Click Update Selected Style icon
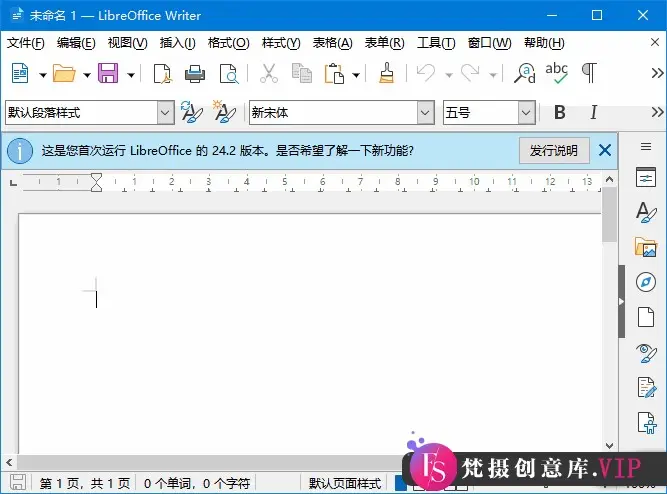This screenshot has height=494, width=667. [191, 112]
